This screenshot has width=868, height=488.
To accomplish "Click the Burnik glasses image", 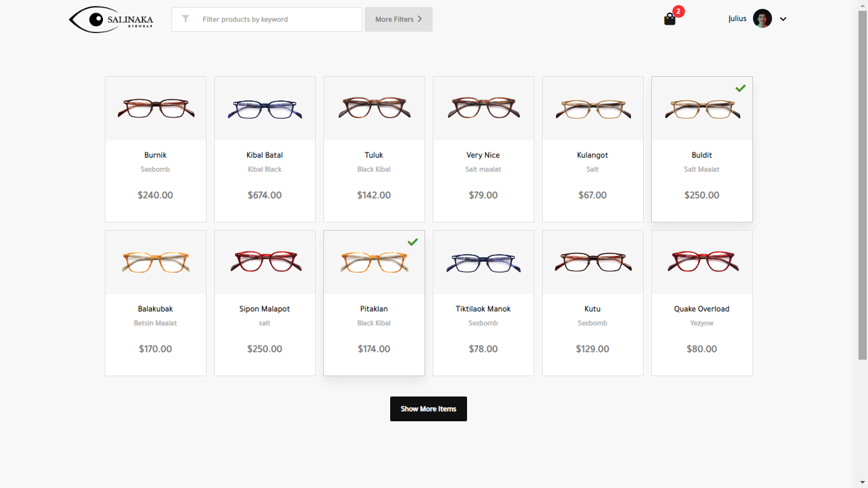I will [156, 109].
